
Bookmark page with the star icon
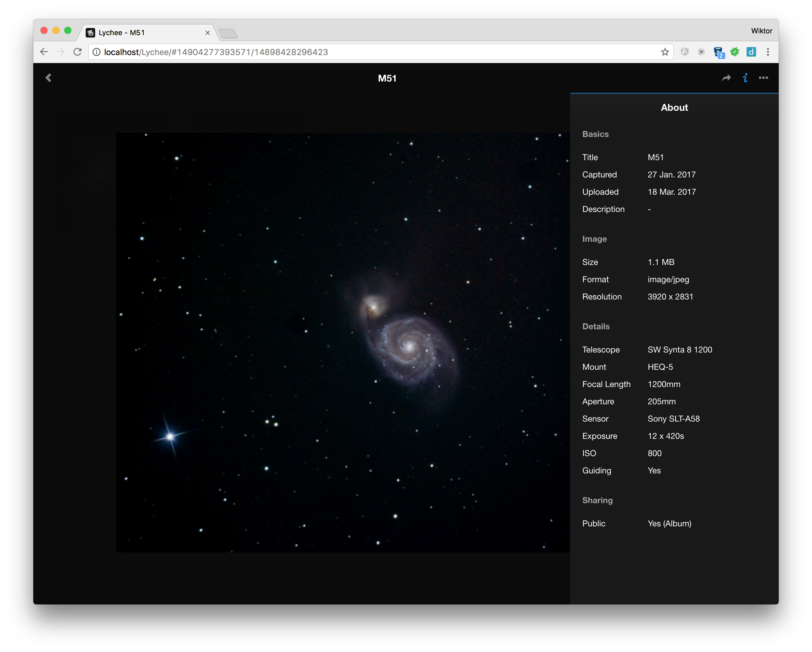coord(665,52)
